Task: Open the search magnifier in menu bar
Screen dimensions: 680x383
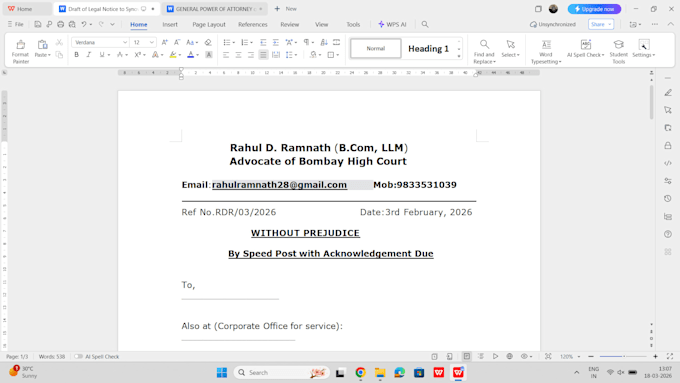Action: [x=425, y=24]
